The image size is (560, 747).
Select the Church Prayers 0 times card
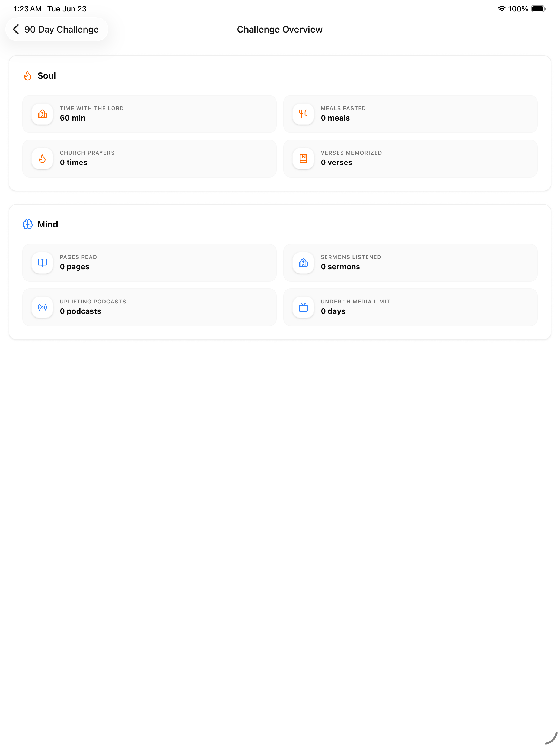click(x=149, y=159)
